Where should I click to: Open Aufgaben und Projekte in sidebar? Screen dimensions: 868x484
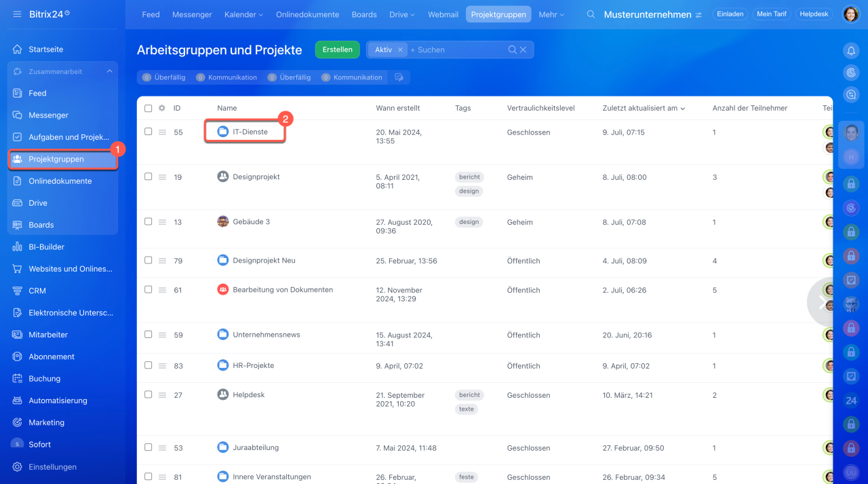click(62, 137)
